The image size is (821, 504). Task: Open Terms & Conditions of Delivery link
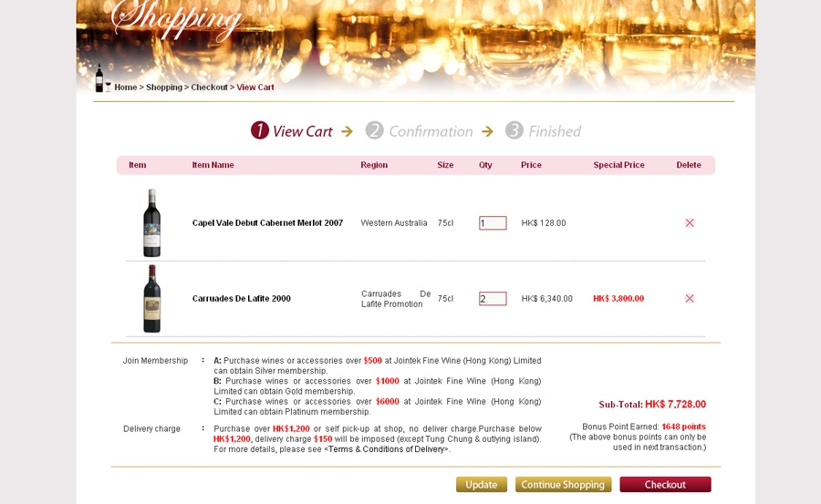click(x=387, y=449)
